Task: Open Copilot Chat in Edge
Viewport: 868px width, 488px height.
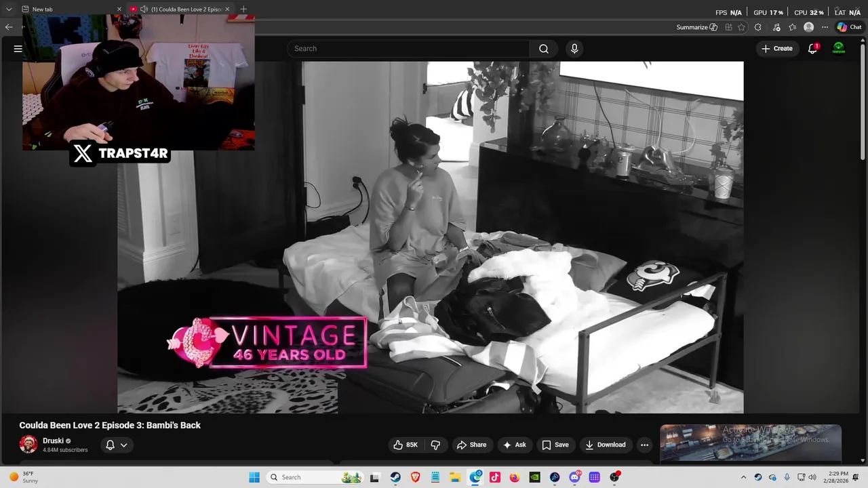Action: click(x=849, y=27)
